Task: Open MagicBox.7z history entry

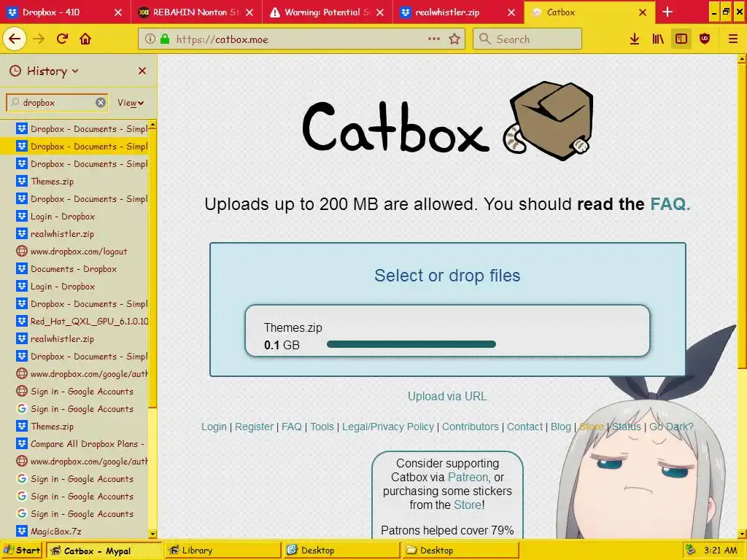Action: tap(75, 531)
